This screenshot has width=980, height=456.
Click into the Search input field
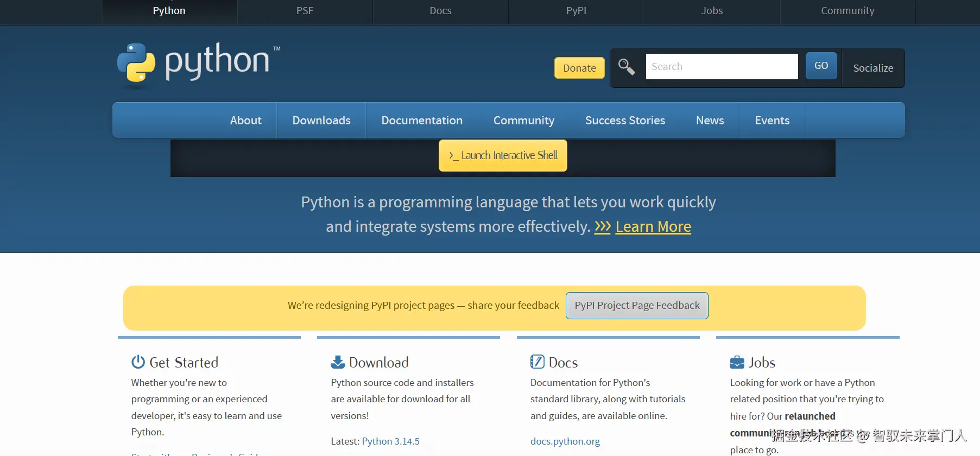(x=722, y=66)
